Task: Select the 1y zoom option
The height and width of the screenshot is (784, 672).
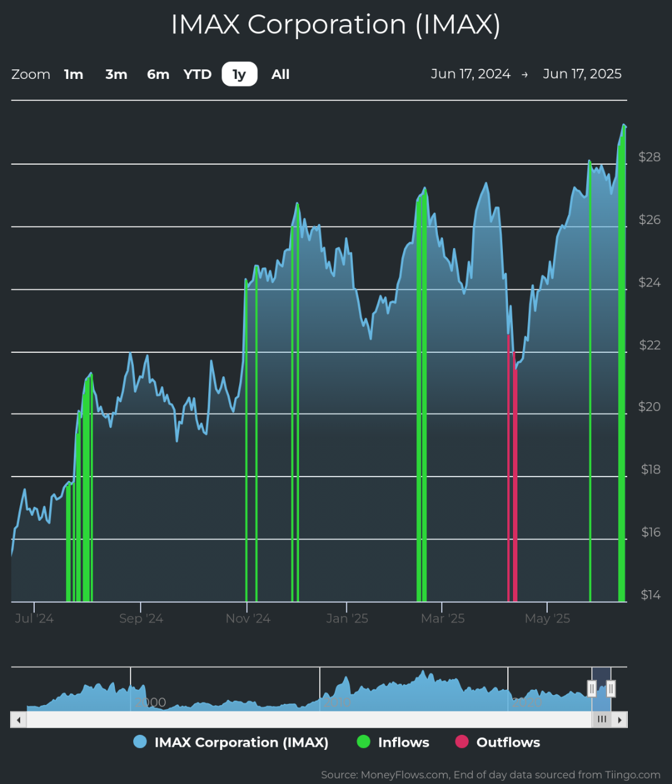Action: 239,74
